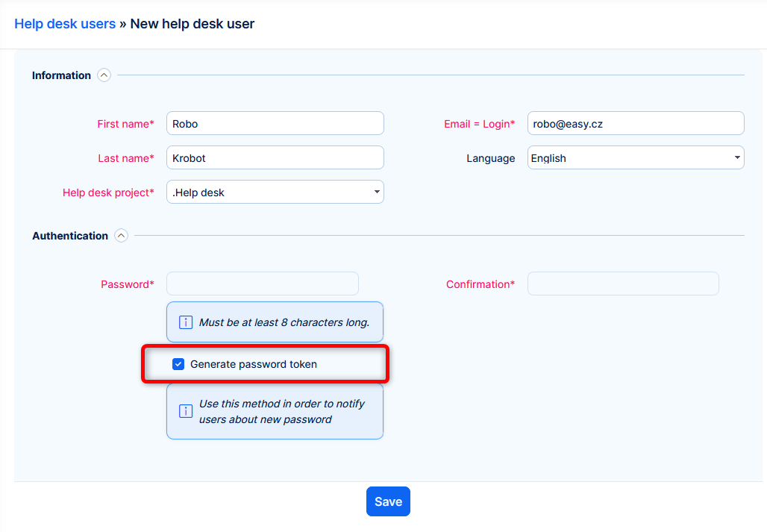Focus the Last name input containing Krobot

tap(275, 158)
